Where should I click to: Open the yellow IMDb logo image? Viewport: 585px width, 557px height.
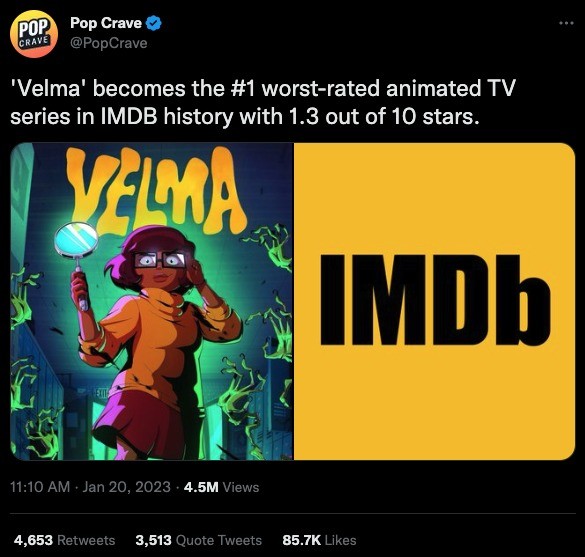pyautogui.click(x=435, y=301)
